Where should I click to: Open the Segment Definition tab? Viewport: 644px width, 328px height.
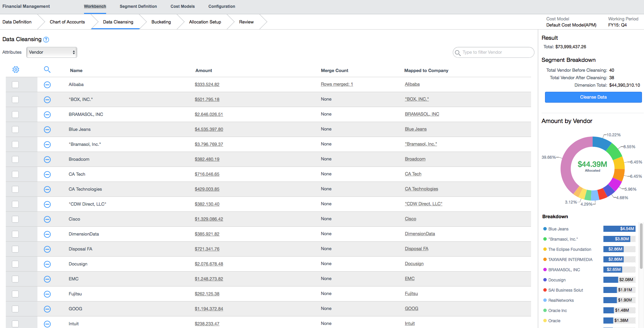click(x=138, y=6)
